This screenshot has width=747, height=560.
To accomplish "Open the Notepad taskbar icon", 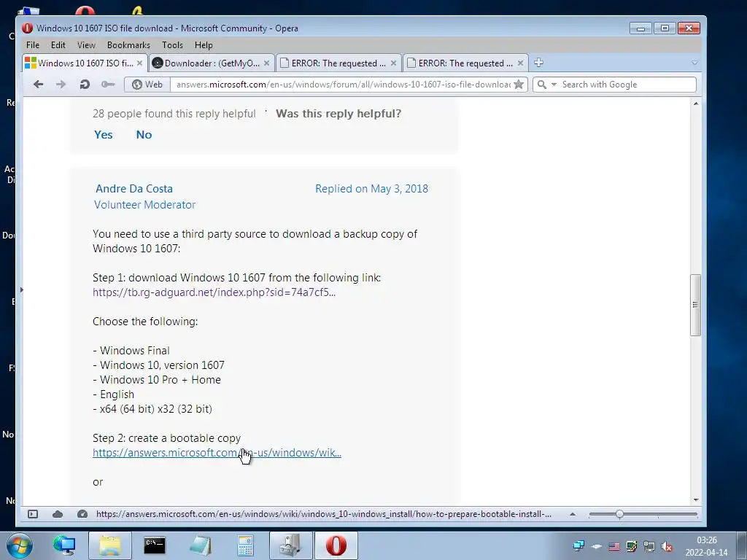I will pos(200,545).
